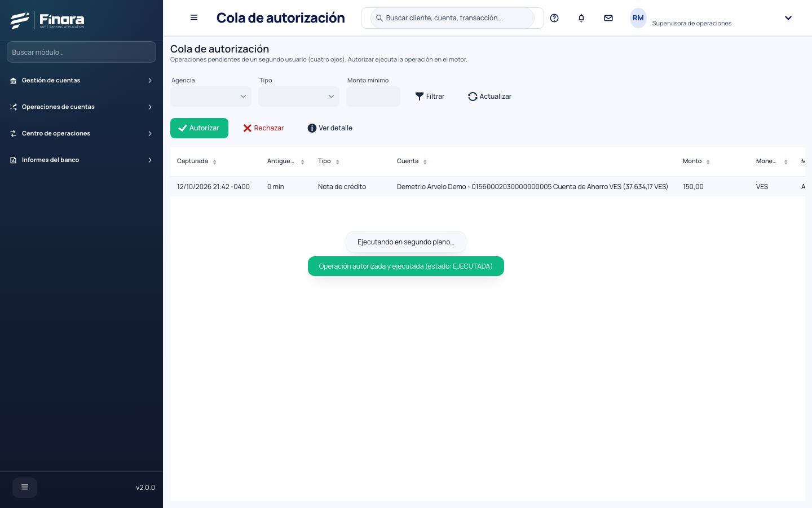Open the notifications bell
The height and width of the screenshot is (508, 812).
(x=581, y=18)
